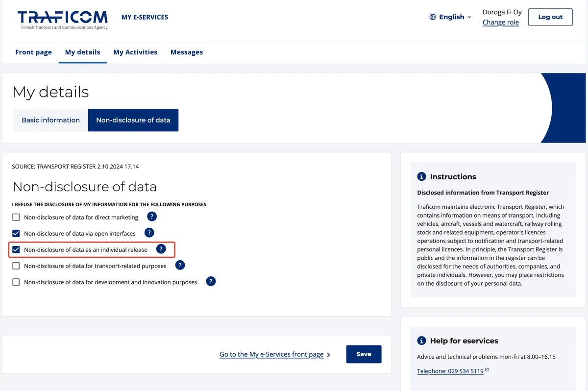This screenshot has width=588, height=391.
Task: Click the Traficom logo
Action: [x=63, y=20]
